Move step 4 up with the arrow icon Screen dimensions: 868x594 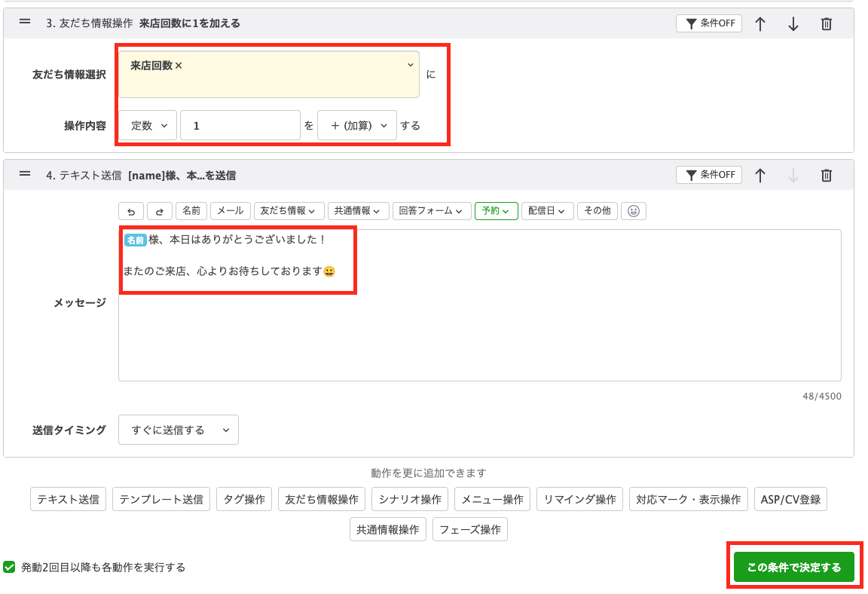tap(759, 174)
